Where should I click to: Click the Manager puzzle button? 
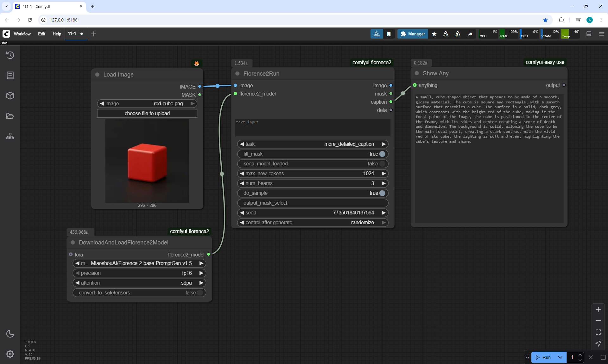pos(413,34)
